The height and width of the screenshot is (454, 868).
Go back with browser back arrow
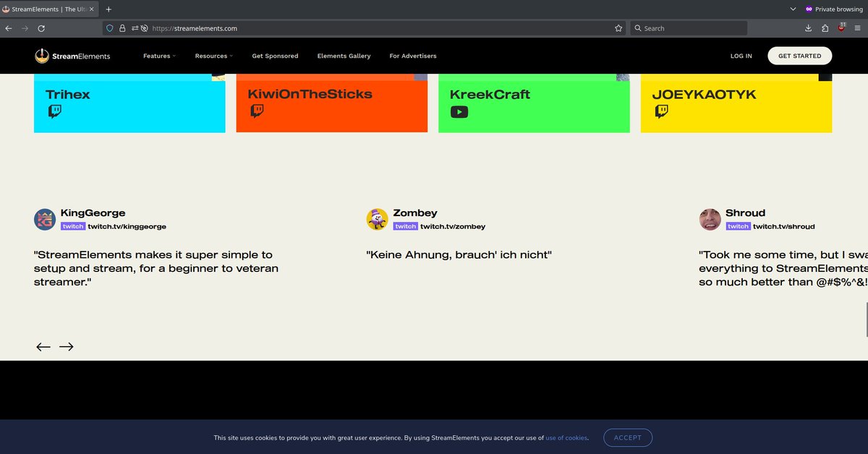point(9,28)
